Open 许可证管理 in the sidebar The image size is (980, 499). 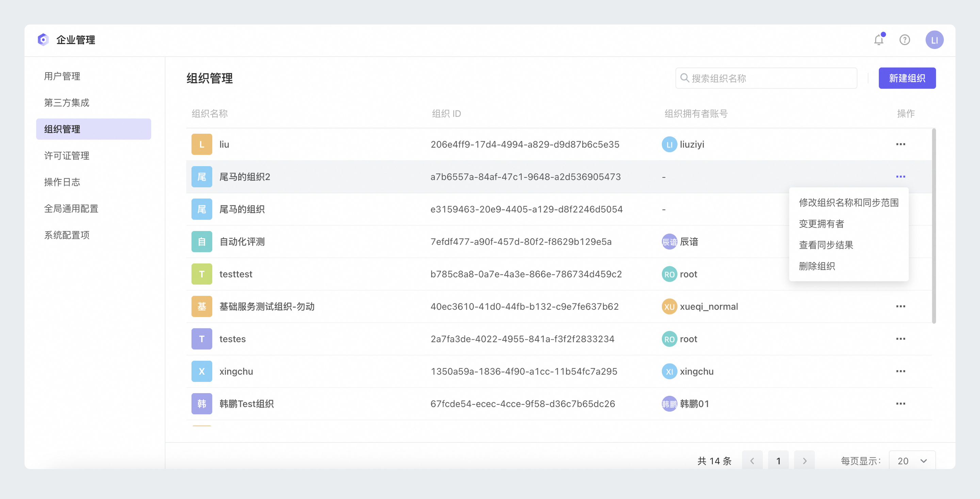(x=94, y=156)
